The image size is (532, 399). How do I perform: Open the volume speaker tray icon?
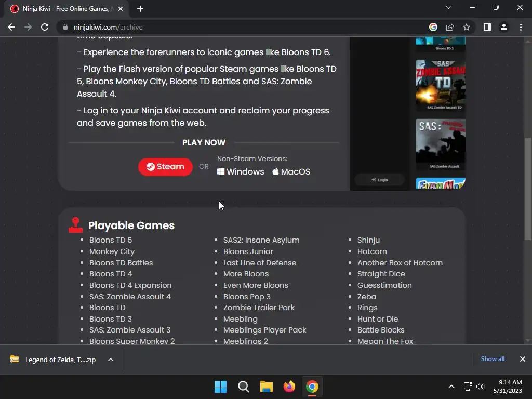pyautogui.click(x=480, y=387)
